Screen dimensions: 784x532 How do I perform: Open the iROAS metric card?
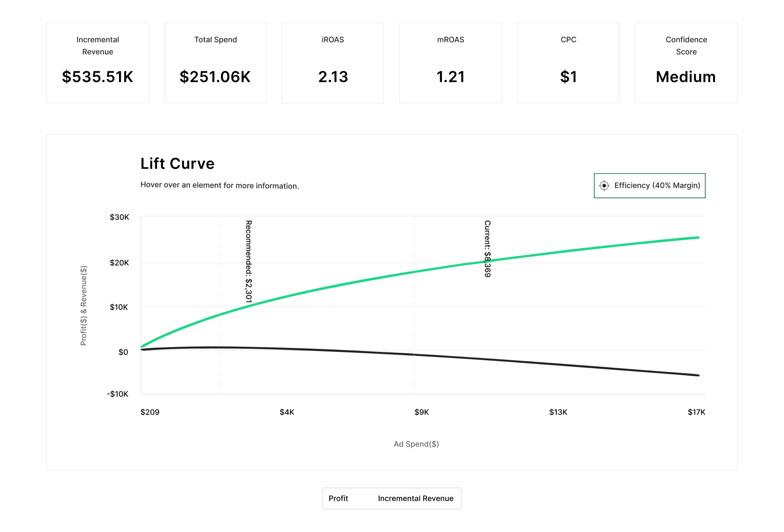[x=332, y=63]
